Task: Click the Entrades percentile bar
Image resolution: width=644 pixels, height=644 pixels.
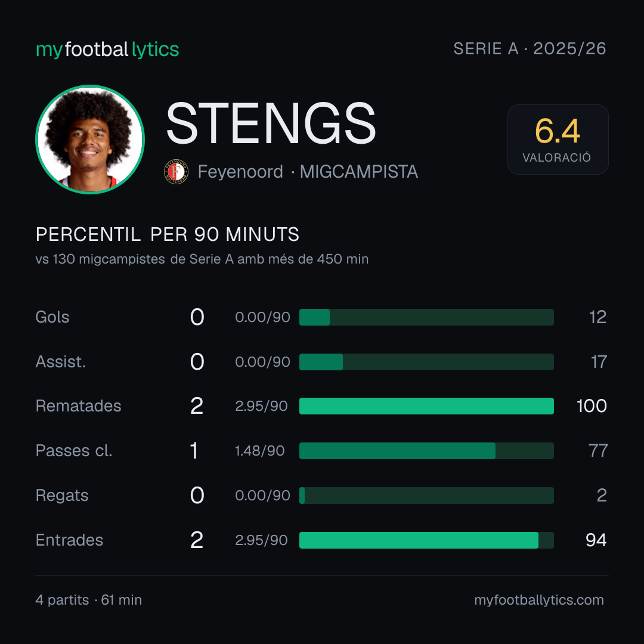Action: click(x=426, y=540)
